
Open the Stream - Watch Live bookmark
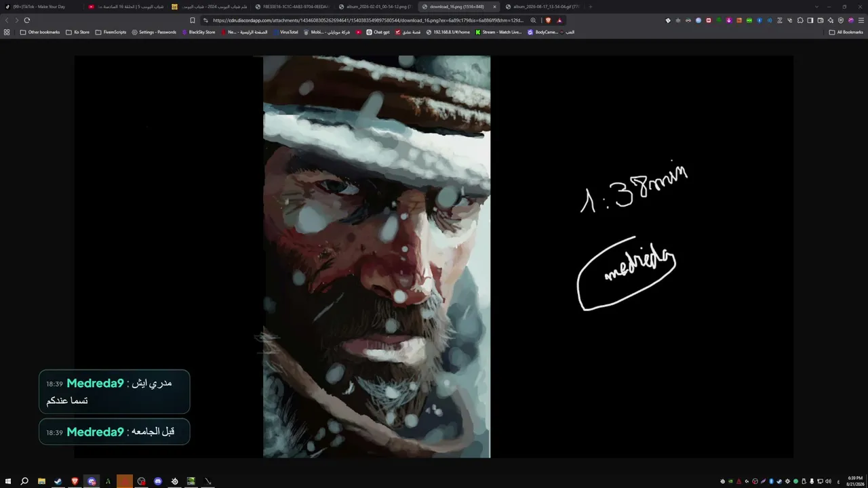coord(498,32)
